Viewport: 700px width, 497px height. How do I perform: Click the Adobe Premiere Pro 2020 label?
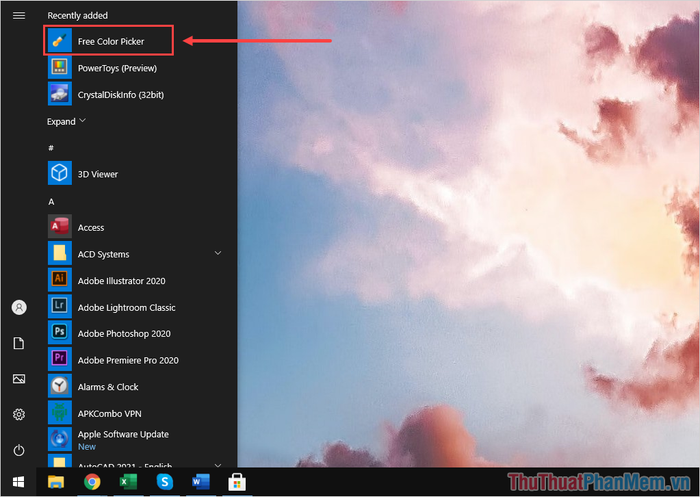click(x=128, y=360)
